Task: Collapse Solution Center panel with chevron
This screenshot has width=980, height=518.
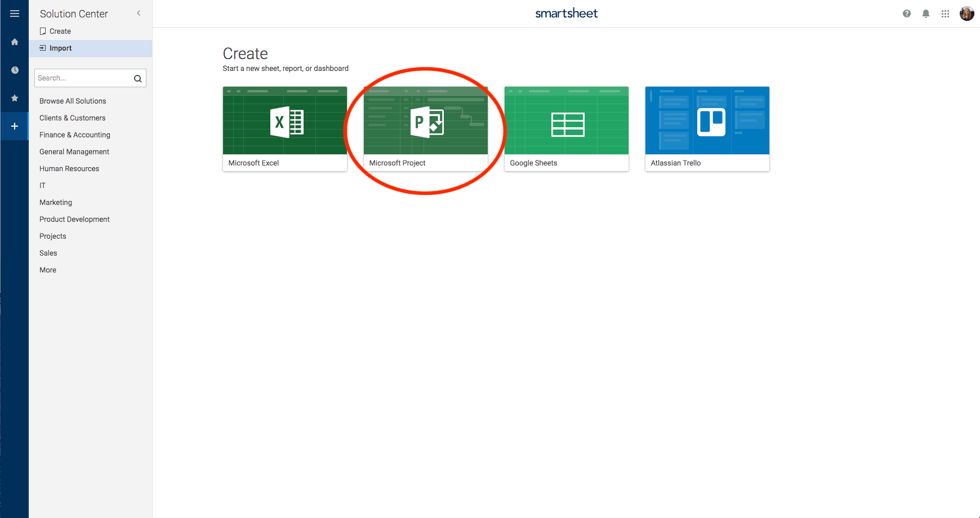Action: (139, 13)
